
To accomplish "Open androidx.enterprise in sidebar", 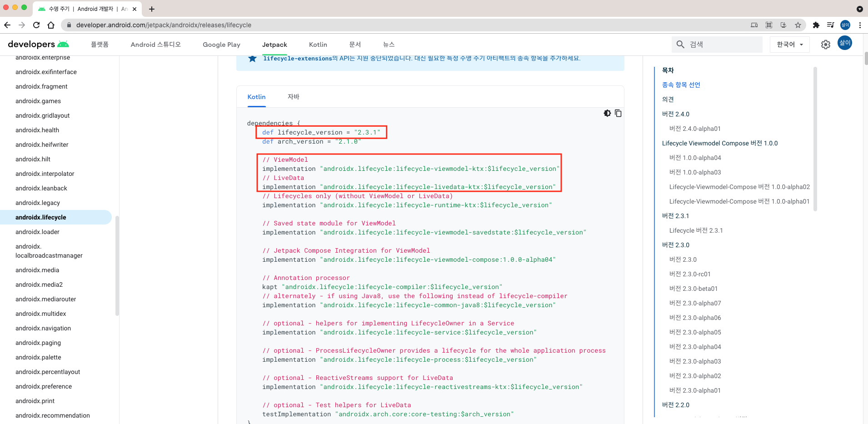I will pyautogui.click(x=43, y=58).
